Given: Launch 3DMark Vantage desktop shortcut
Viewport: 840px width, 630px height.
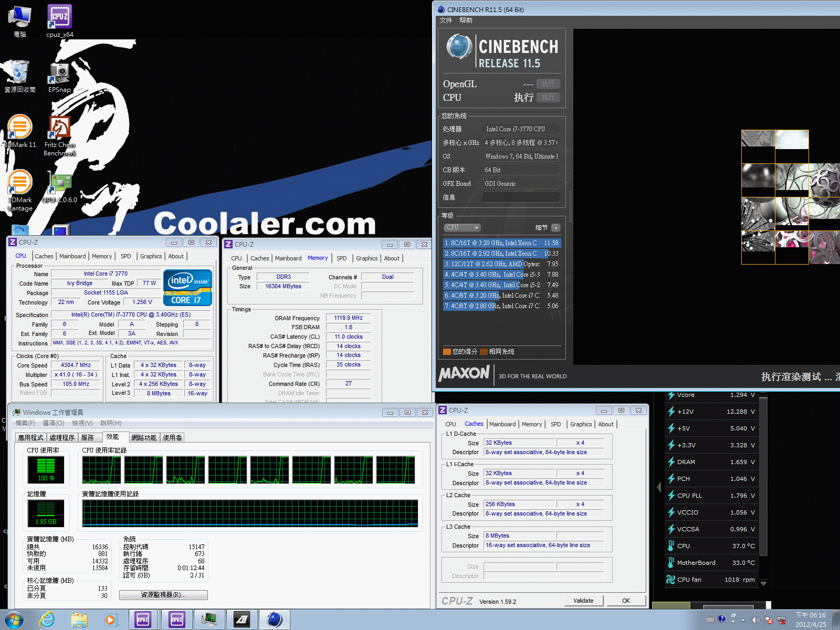Looking at the screenshot, I should 19,190.
